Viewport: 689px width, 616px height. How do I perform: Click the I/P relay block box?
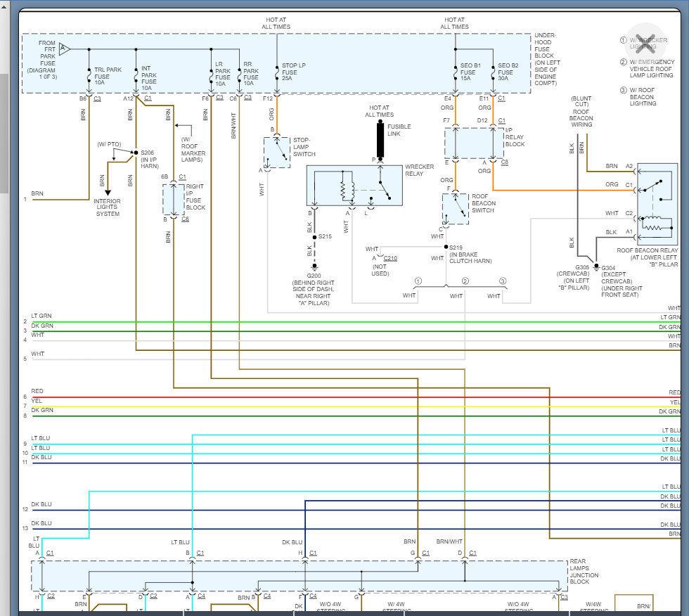click(x=473, y=143)
